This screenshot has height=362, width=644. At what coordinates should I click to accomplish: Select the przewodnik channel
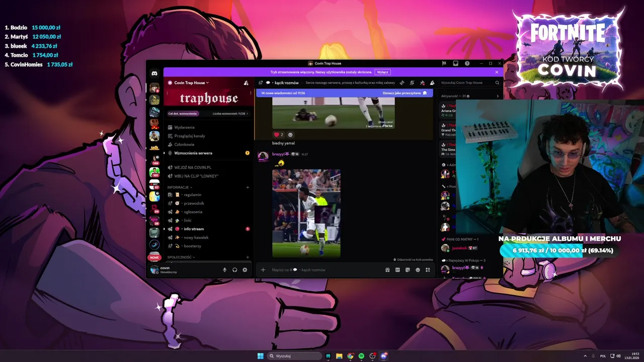209,203
